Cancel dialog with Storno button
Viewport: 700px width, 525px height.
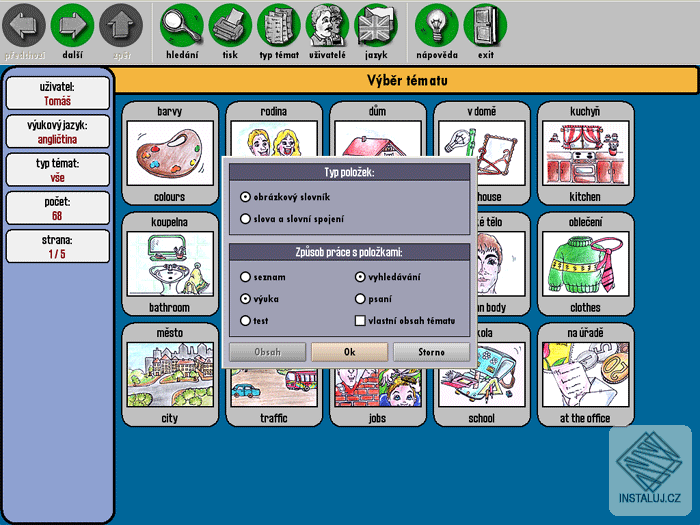(x=431, y=352)
